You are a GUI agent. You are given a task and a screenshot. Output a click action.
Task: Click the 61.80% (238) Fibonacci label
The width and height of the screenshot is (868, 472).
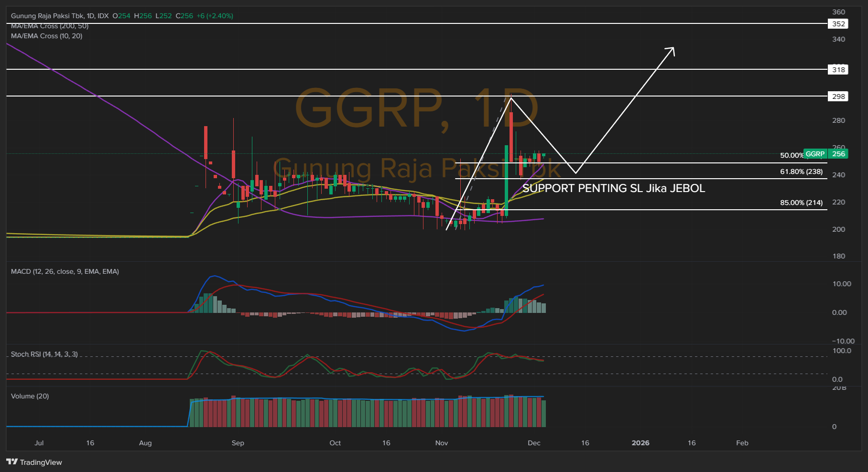(802, 172)
